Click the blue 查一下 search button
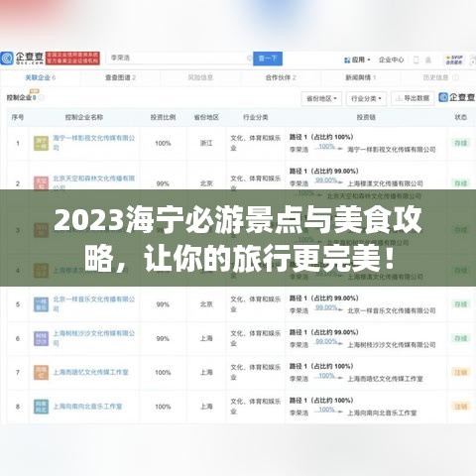476x476 pixels. pyautogui.click(x=268, y=59)
